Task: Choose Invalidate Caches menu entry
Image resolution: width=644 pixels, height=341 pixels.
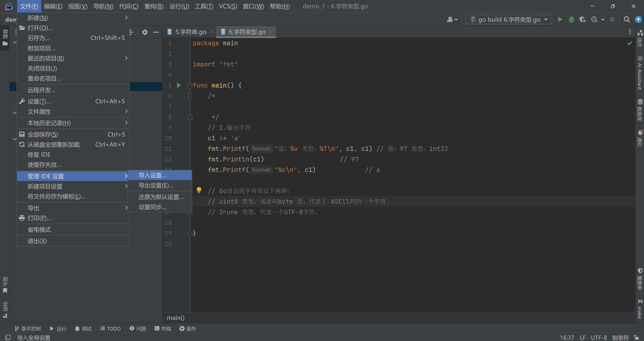Action: tap(73, 165)
